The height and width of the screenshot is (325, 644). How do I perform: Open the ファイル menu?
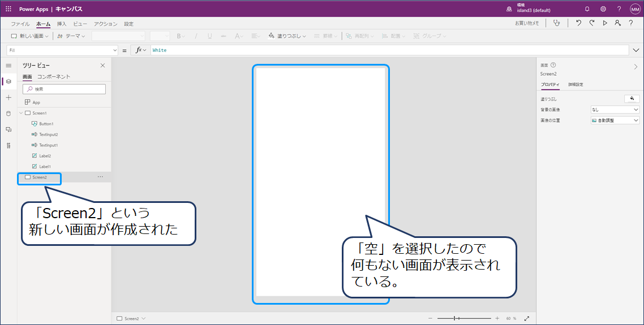tap(20, 24)
